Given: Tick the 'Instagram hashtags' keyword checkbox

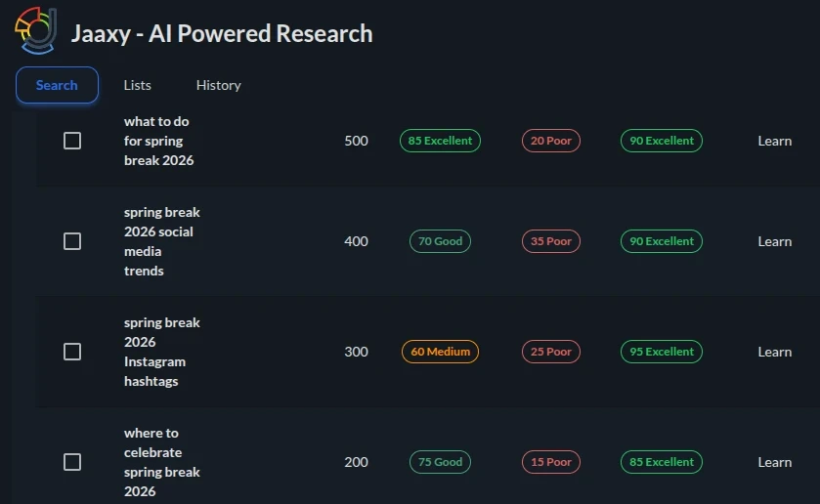Looking at the screenshot, I should pyautogui.click(x=72, y=352).
